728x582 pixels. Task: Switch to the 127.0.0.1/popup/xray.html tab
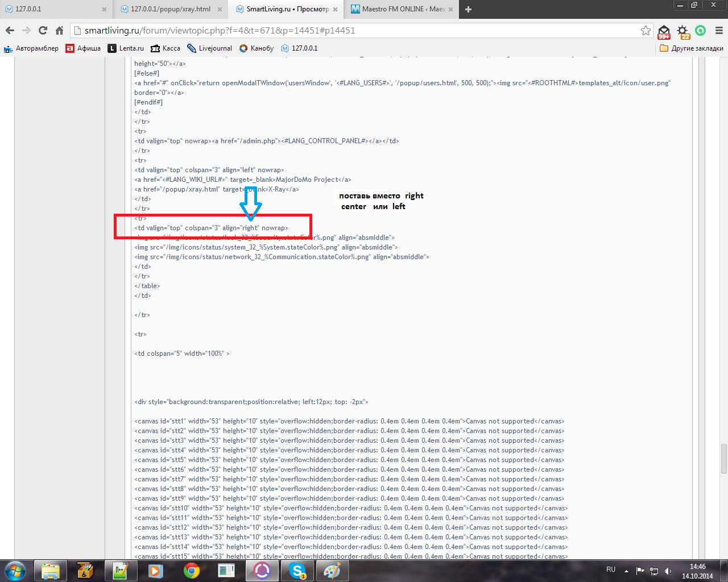(x=171, y=9)
